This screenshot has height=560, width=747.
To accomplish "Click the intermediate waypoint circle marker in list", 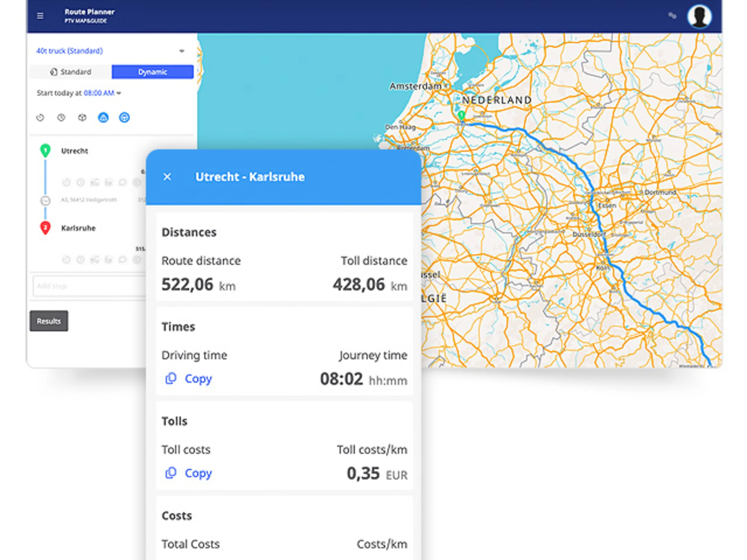I will click(45, 200).
